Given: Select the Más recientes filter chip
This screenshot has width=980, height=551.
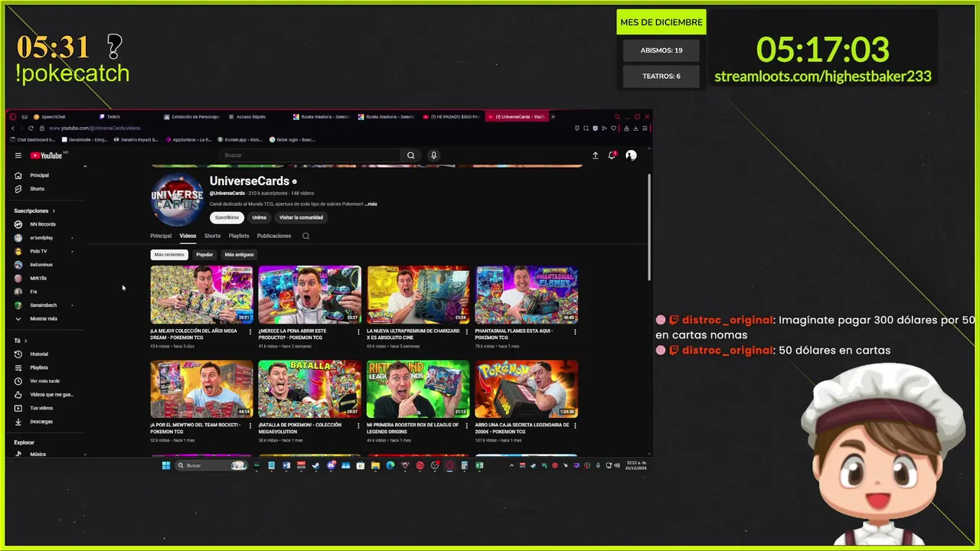Looking at the screenshot, I should [169, 255].
